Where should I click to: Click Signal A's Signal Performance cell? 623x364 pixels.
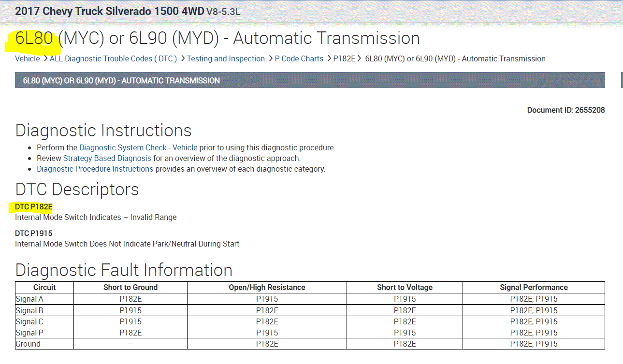(x=534, y=299)
